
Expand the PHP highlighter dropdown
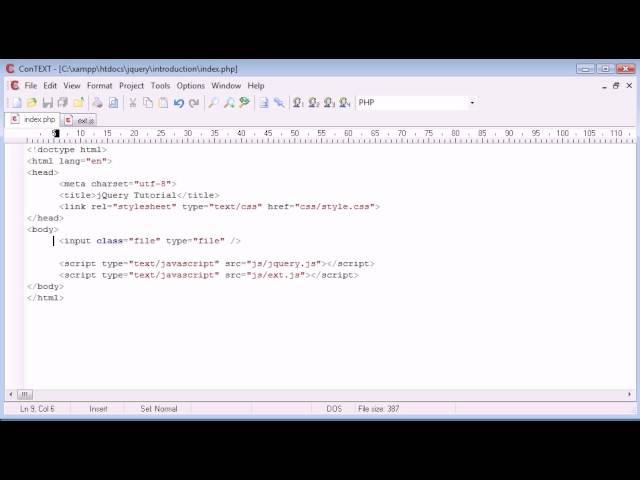(472, 102)
